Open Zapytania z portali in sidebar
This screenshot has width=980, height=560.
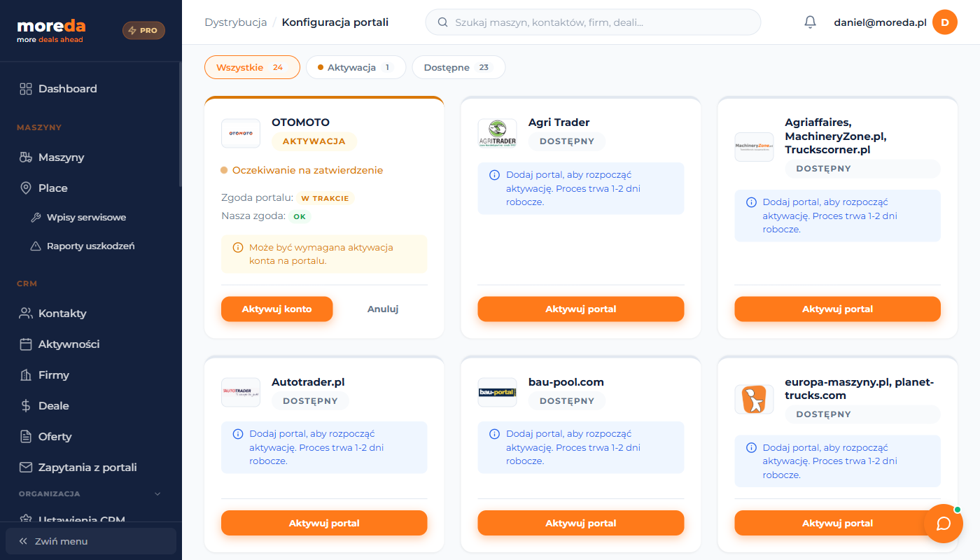click(x=87, y=468)
